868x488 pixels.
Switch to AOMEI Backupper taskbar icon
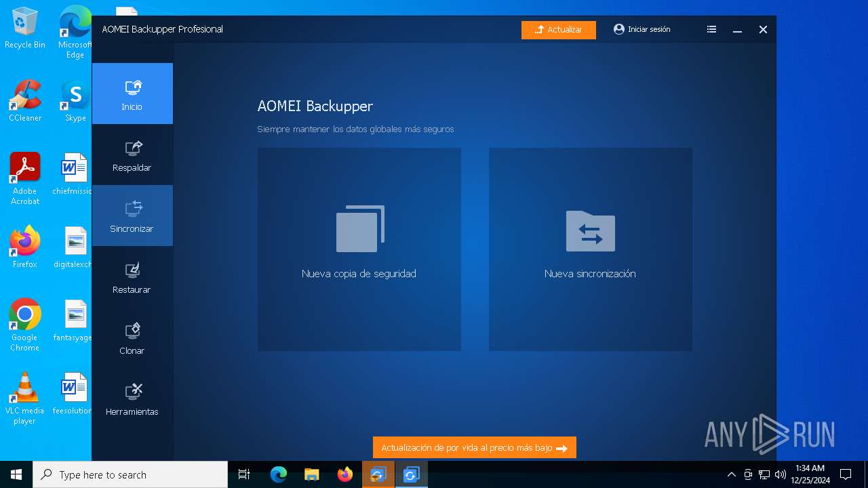pos(412,474)
